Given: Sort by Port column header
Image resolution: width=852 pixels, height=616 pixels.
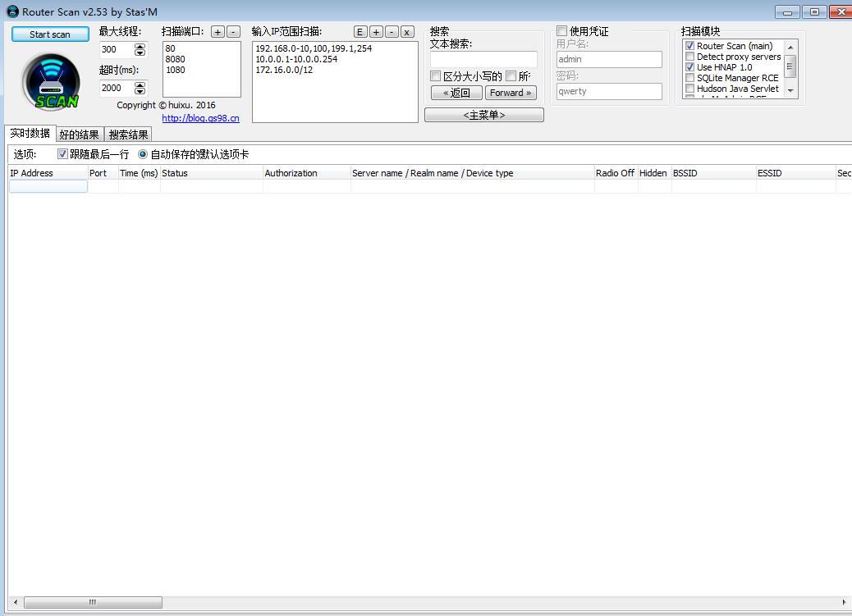Looking at the screenshot, I should coord(103,173).
